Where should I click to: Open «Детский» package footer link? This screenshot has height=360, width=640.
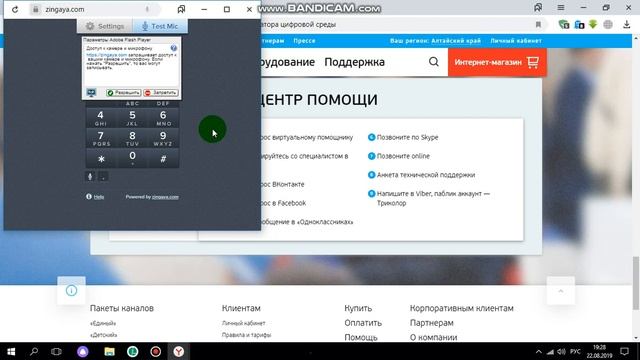pyautogui.click(x=104, y=335)
